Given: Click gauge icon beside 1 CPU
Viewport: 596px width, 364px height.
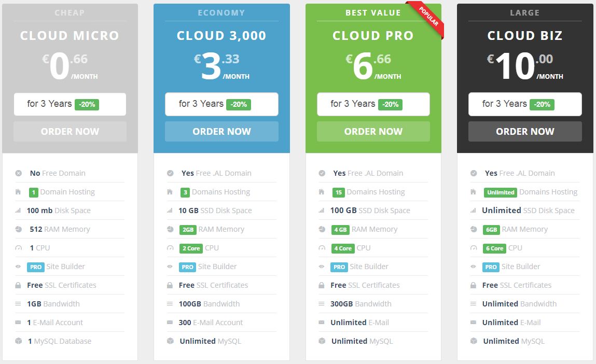Looking at the screenshot, I should click(x=18, y=248).
